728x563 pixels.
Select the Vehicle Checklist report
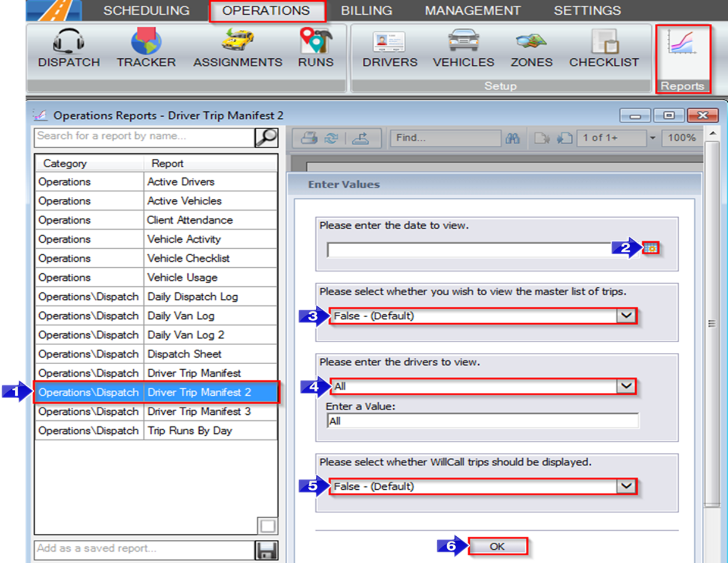(x=156, y=258)
